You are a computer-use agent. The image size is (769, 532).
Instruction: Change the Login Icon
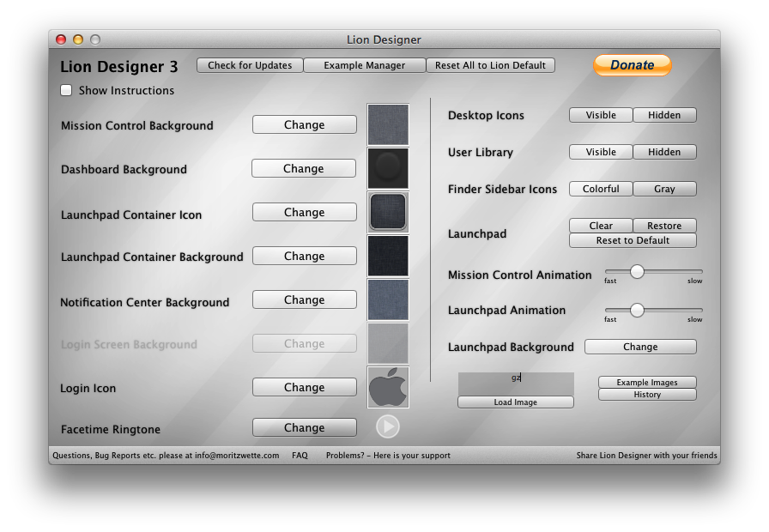point(305,387)
